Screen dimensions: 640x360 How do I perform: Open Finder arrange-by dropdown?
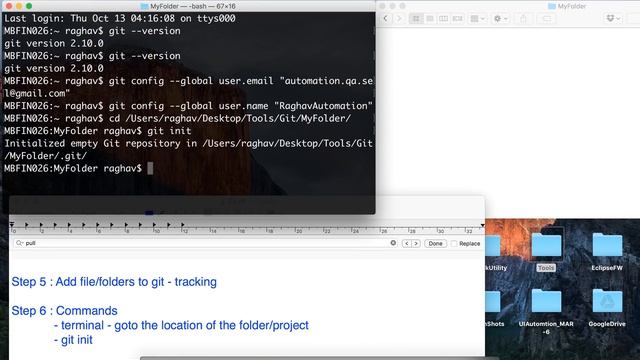tap(477, 18)
